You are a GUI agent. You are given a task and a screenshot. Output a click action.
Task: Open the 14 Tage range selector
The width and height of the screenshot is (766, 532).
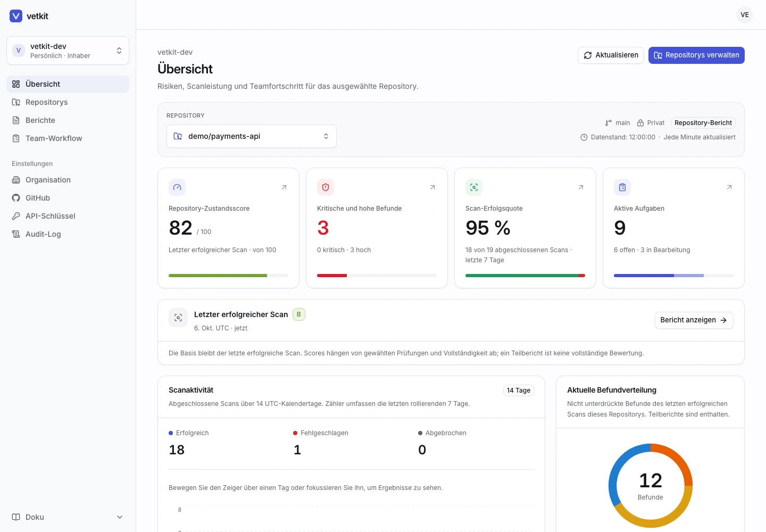(x=519, y=390)
